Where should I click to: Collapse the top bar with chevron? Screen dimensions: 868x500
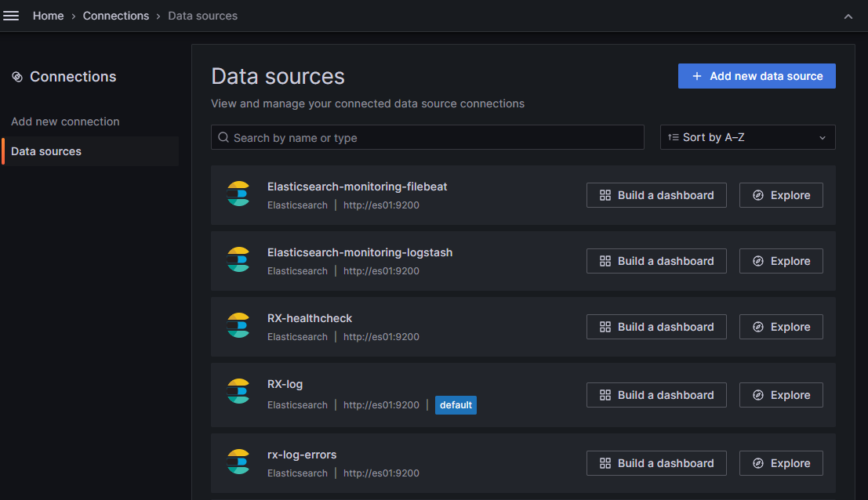[x=848, y=16]
